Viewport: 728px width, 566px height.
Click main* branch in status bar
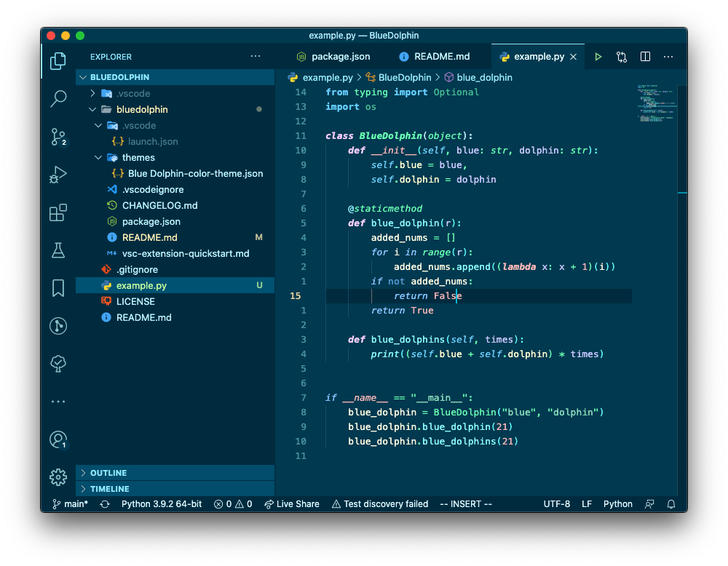(x=70, y=504)
